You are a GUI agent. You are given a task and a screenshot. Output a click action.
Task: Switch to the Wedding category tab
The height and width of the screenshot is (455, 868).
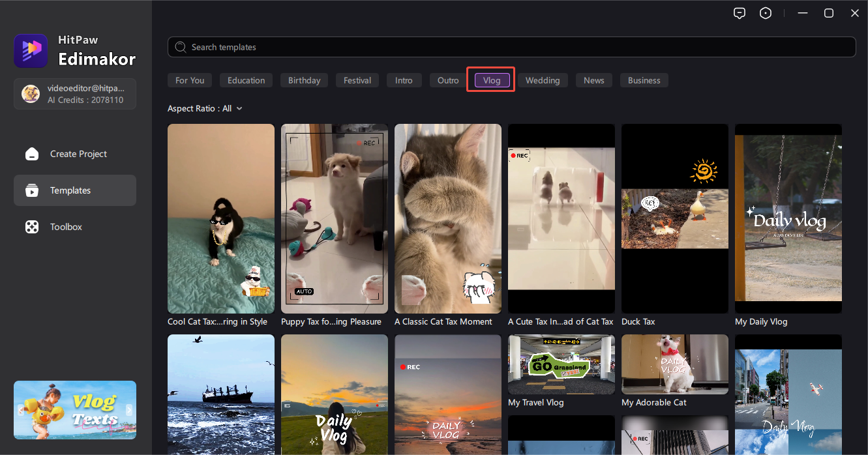(x=543, y=80)
